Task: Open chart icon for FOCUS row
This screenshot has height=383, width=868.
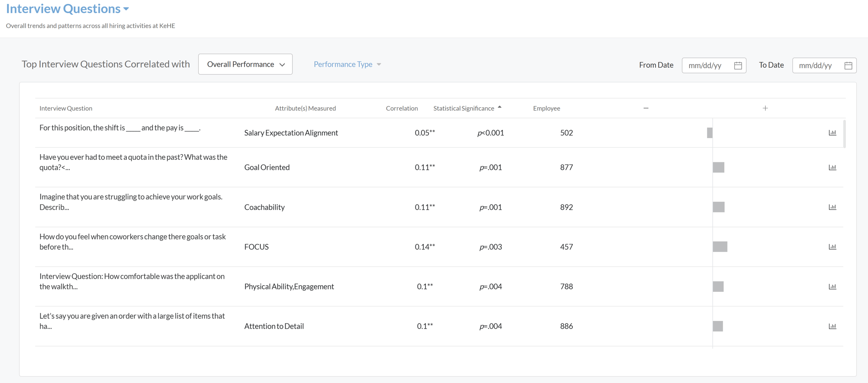Action: click(x=832, y=247)
